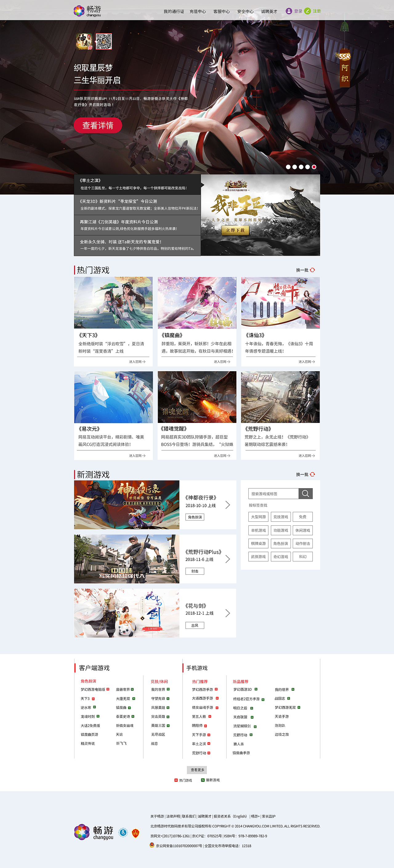Click the red shield badge in the footer
394x868 pixels.
pos(135,833)
